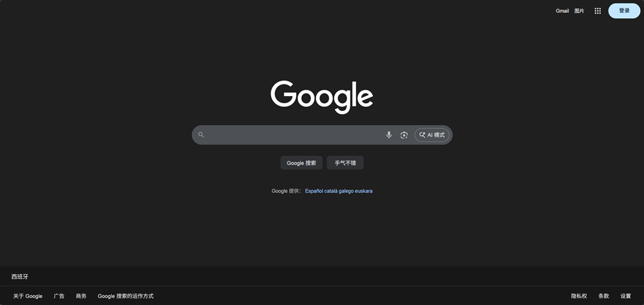Viewport: 644px width, 305px height.
Task: Open the 隐私权 footer link
Action: tap(579, 296)
